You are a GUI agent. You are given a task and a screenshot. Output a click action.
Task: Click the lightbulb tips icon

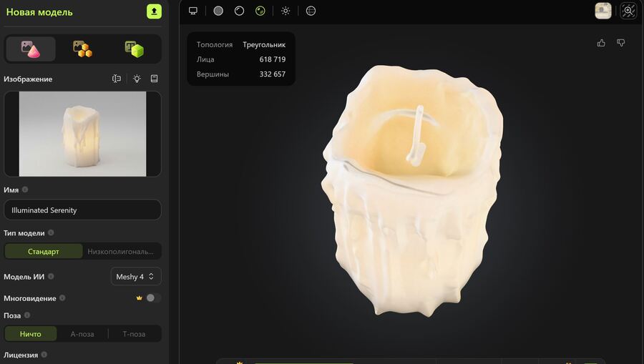point(137,79)
